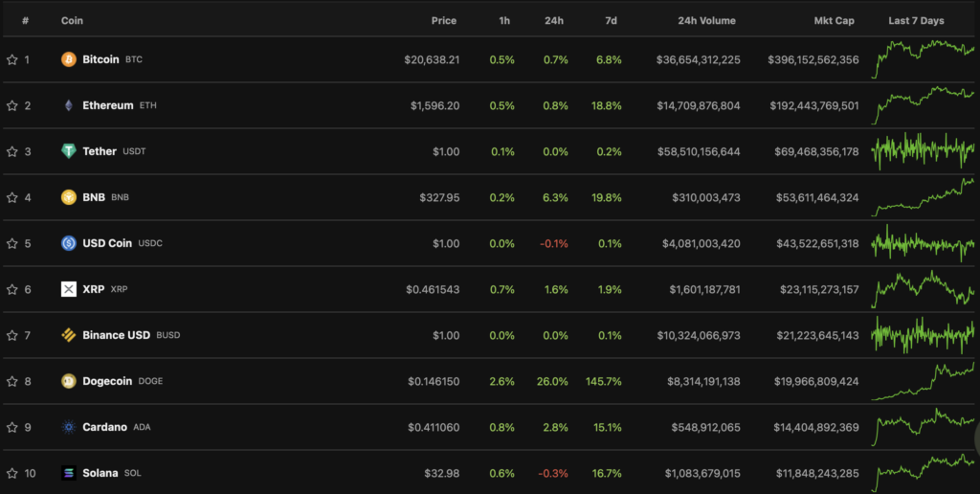Click the USD Coin blue logo
Viewport: 980px width, 494px height.
pos(69,243)
